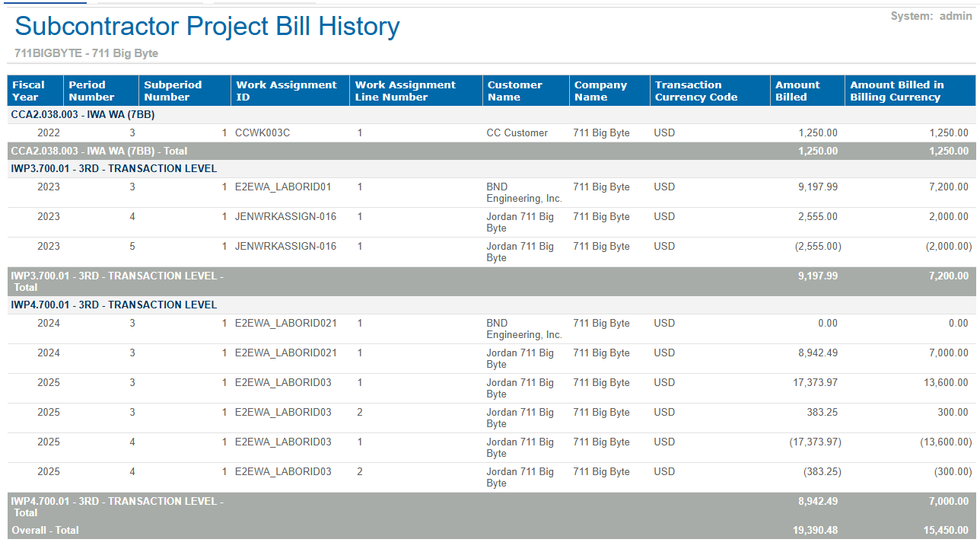Select the Overall - Total row label

point(45,530)
